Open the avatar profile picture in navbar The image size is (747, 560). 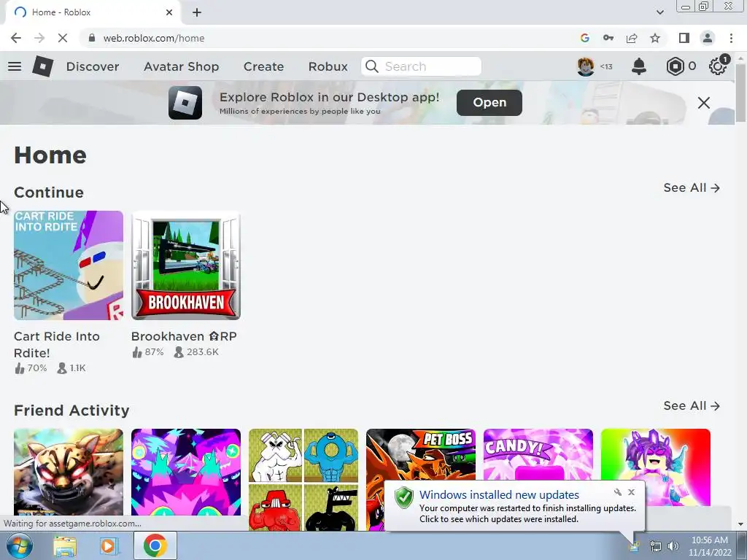click(x=586, y=66)
